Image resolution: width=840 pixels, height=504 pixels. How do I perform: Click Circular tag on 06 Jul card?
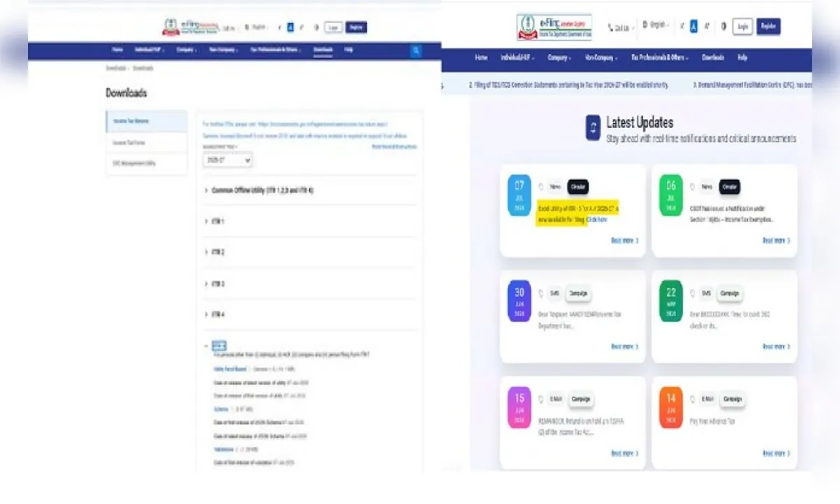coord(729,187)
